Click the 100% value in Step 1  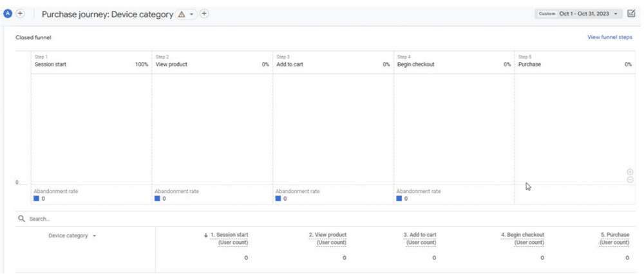coord(142,65)
